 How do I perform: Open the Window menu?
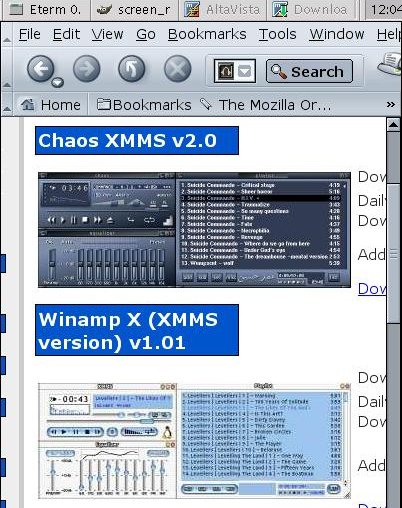[337, 34]
